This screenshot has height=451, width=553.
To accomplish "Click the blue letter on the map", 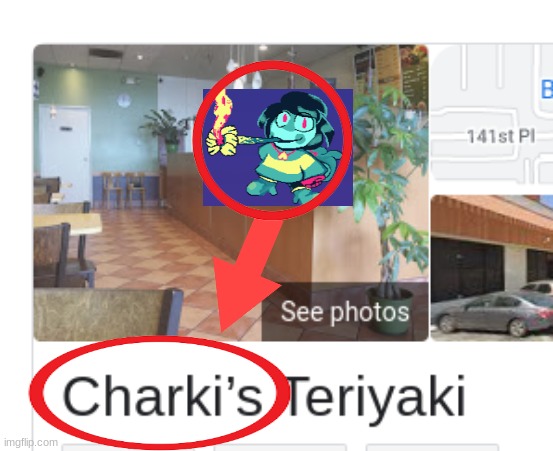I will coord(547,89).
